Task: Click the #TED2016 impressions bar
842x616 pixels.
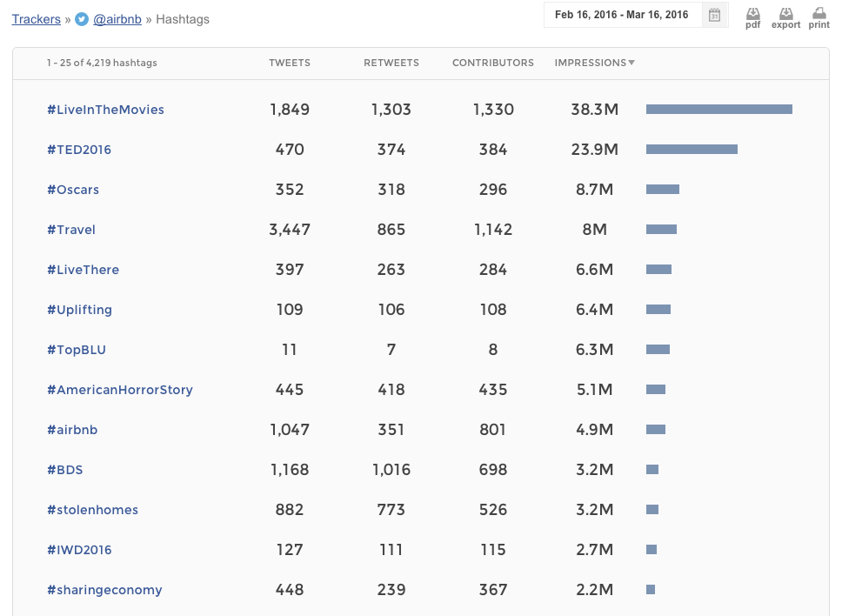Action: pos(692,150)
